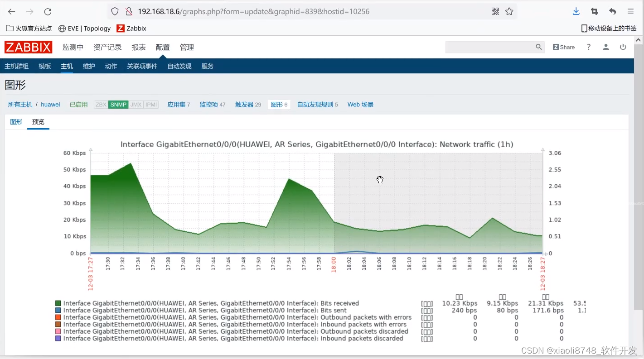The image size is (644, 359).
Task: Click the green SNMP availability badge
Action: (118, 105)
